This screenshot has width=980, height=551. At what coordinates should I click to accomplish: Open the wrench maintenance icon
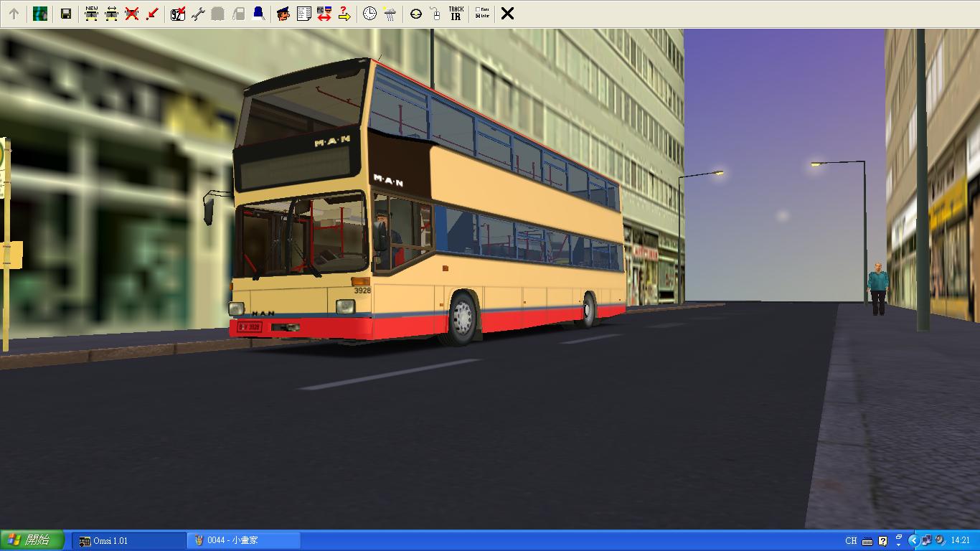[198, 14]
